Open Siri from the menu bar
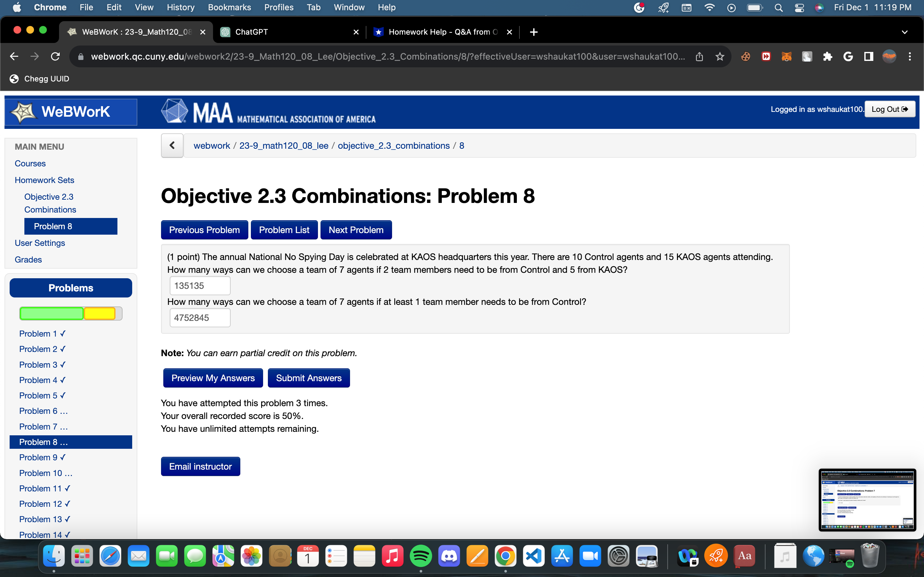This screenshot has width=924, height=577. point(819,7)
